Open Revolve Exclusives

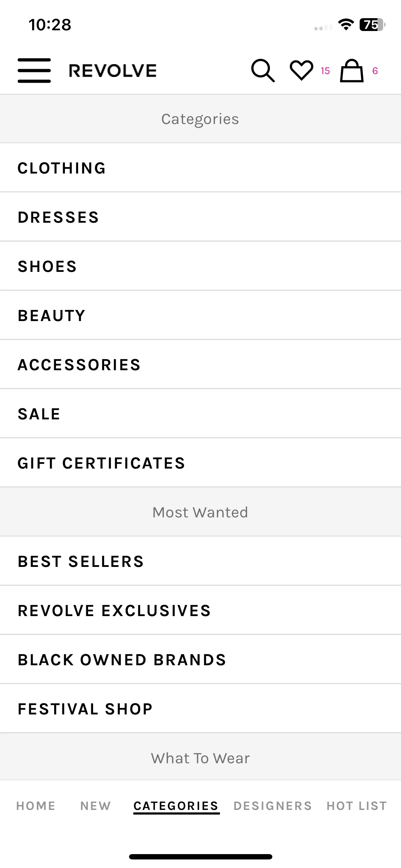(x=200, y=610)
